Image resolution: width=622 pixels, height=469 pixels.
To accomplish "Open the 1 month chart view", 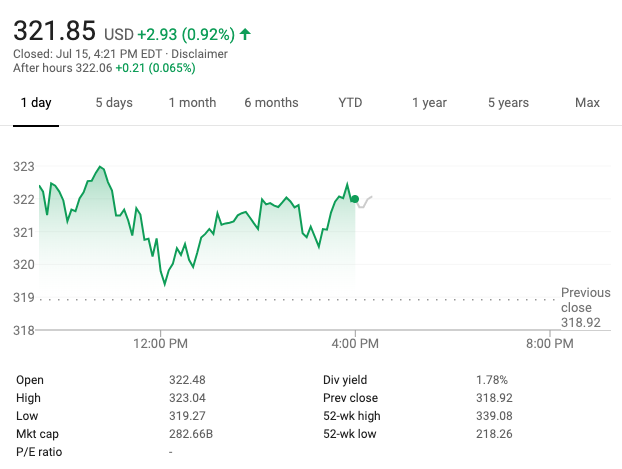I will coord(192,103).
